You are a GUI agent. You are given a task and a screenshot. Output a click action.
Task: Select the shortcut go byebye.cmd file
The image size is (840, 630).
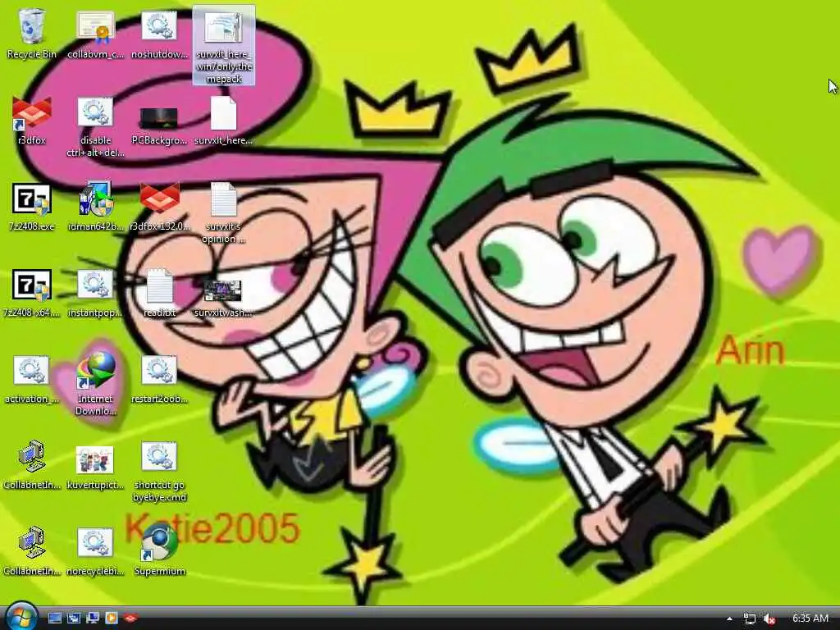coord(159,472)
